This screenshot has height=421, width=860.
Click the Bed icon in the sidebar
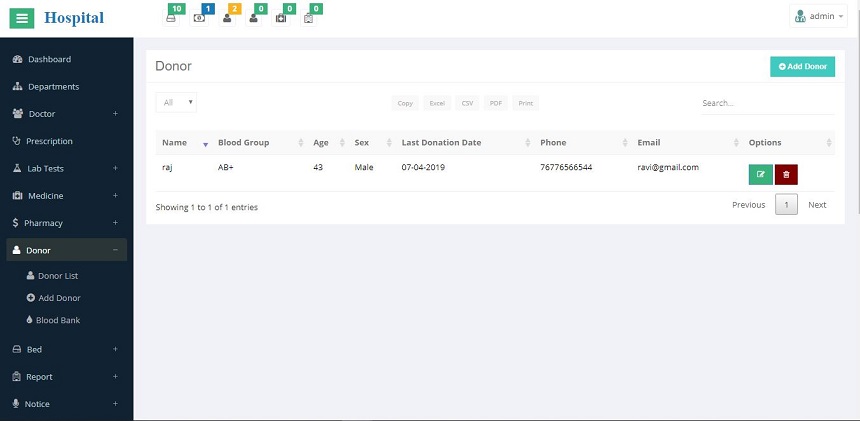(16, 349)
